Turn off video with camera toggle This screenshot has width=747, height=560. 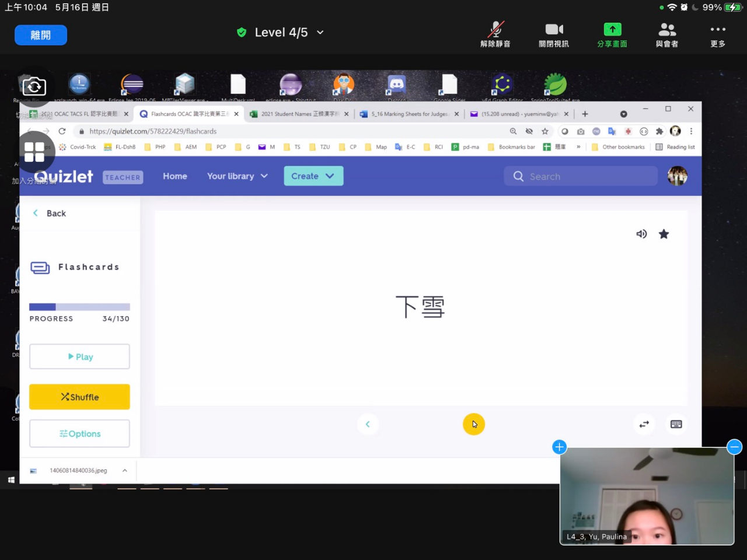point(553,34)
